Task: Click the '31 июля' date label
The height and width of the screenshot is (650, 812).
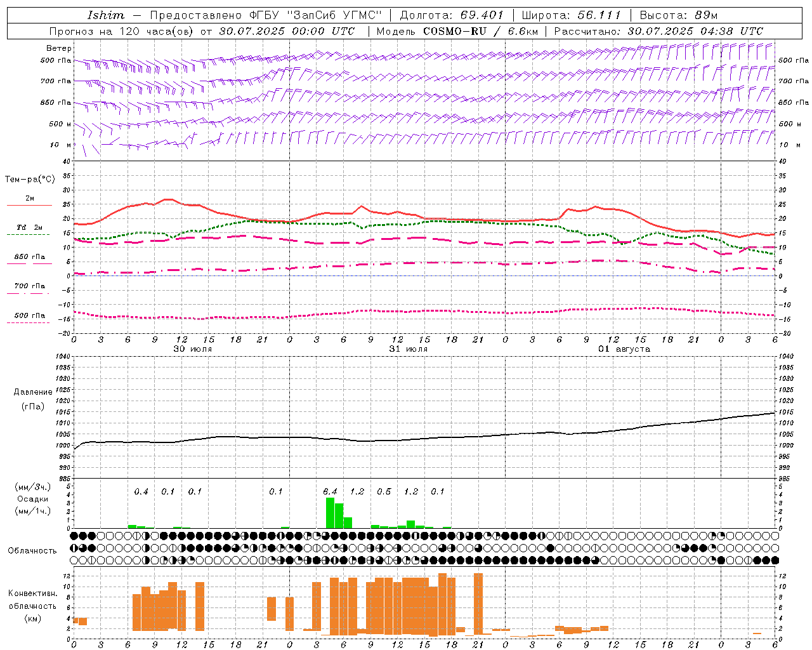Action: [409, 348]
